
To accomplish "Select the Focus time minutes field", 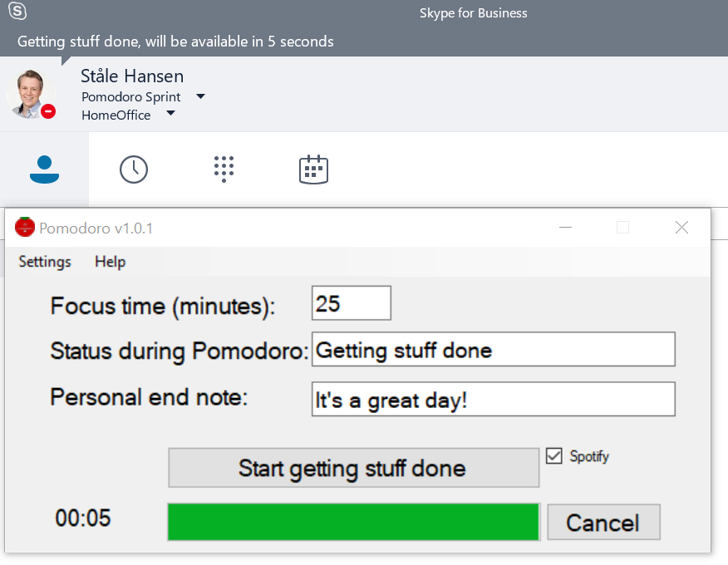I will (350, 302).
